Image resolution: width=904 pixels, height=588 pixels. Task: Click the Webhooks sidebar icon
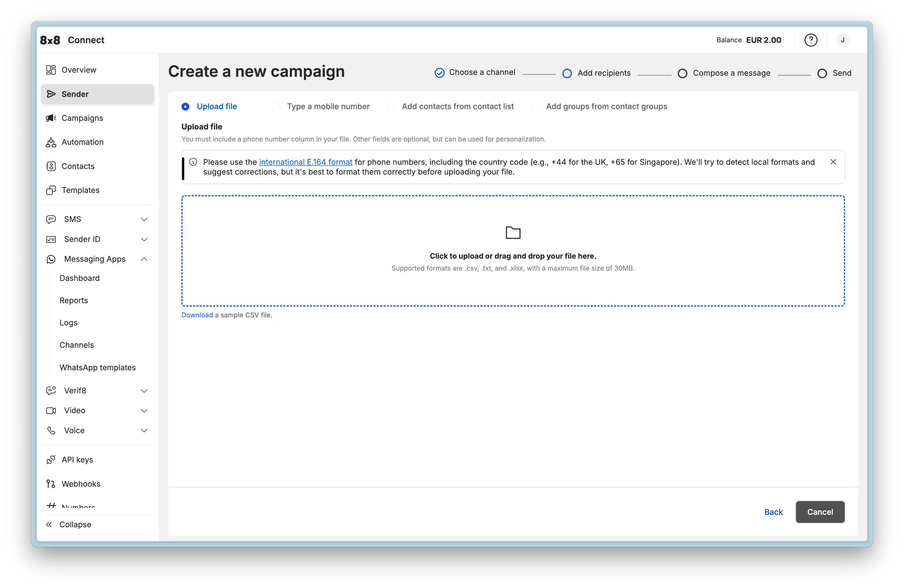pos(51,484)
